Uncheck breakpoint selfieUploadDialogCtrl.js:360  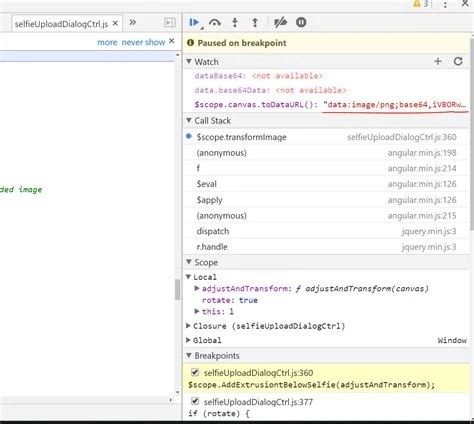pos(195,372)
